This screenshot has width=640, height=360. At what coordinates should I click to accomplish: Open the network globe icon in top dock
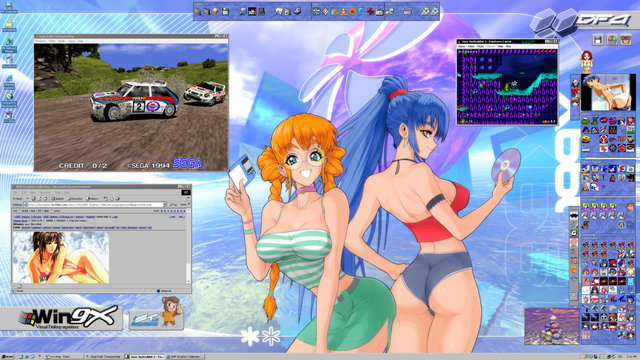pos(243,11)
